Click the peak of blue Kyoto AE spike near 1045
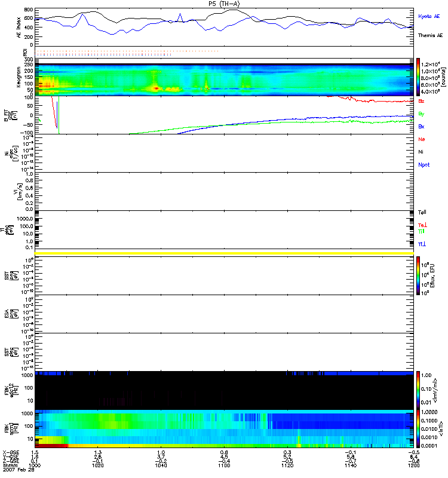 180,14
